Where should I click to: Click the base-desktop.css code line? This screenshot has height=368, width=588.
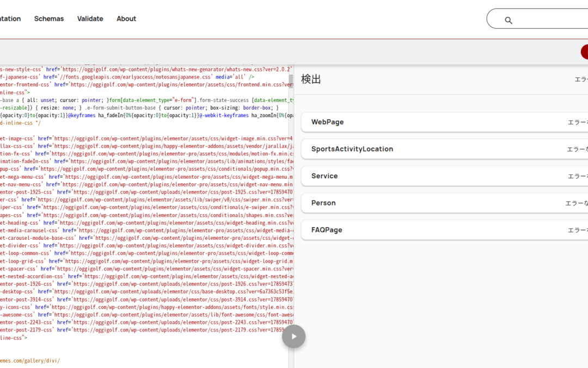(x=146, y=292)
